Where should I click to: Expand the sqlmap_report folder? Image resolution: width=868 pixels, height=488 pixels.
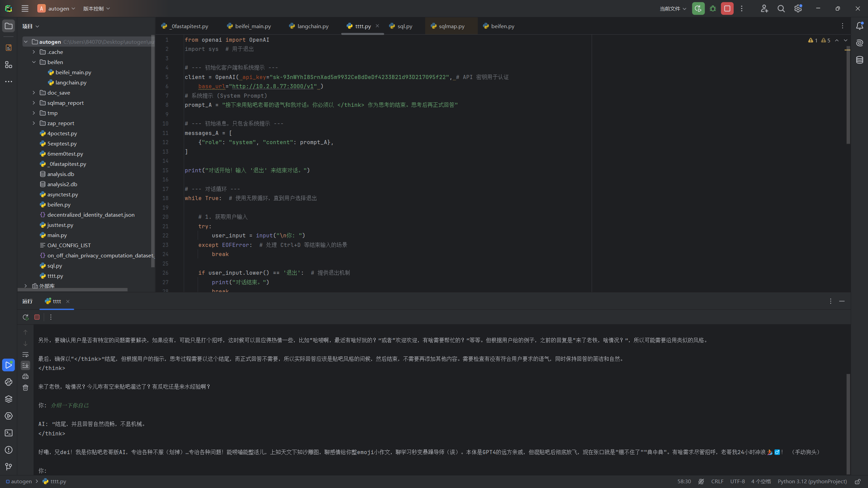tap(34, 103)
